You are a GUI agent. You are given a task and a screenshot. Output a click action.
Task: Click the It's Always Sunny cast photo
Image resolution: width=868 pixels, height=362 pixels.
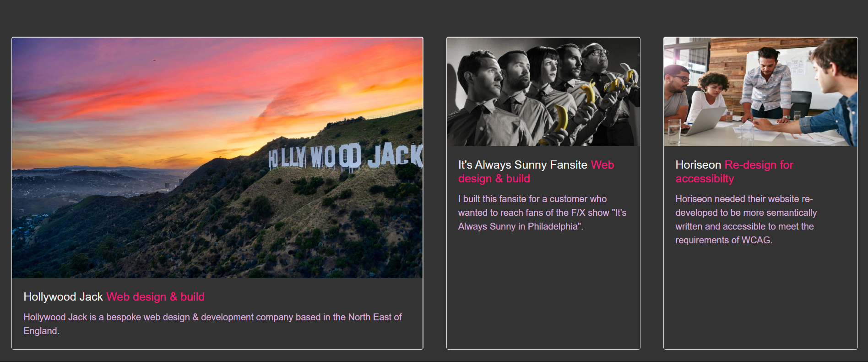tap(543, 92)
